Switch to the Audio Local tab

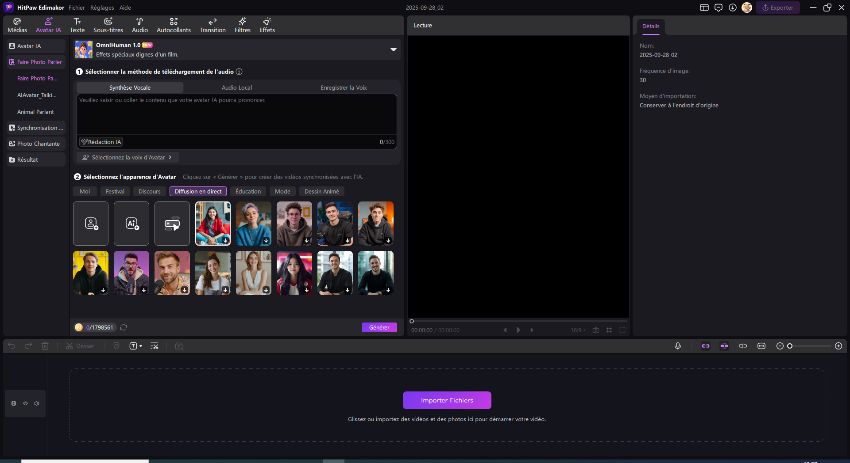coord(237,88)
